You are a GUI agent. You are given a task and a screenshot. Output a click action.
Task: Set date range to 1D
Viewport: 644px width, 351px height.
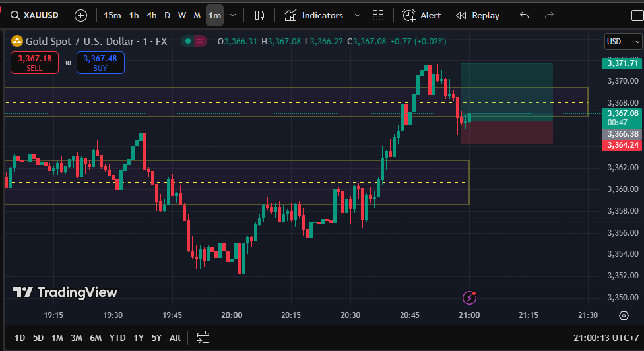20,338
